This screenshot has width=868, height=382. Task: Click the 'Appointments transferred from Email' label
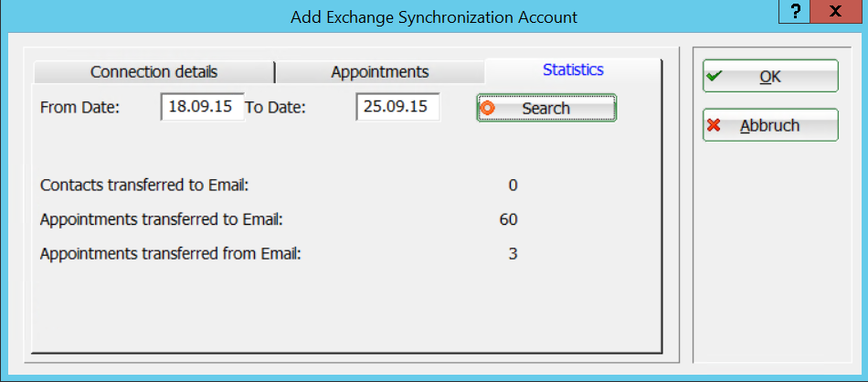click(x=171, y=253)
